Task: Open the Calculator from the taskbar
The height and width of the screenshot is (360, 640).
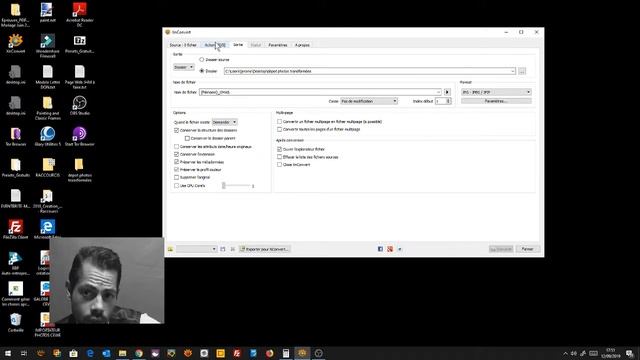Action: coord(286,353)
